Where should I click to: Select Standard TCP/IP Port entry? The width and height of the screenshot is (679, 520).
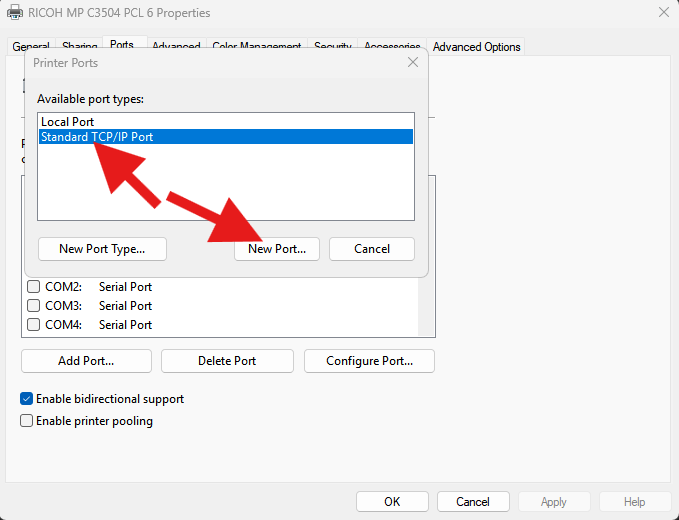pyautogui.click(x=226, y=137)
